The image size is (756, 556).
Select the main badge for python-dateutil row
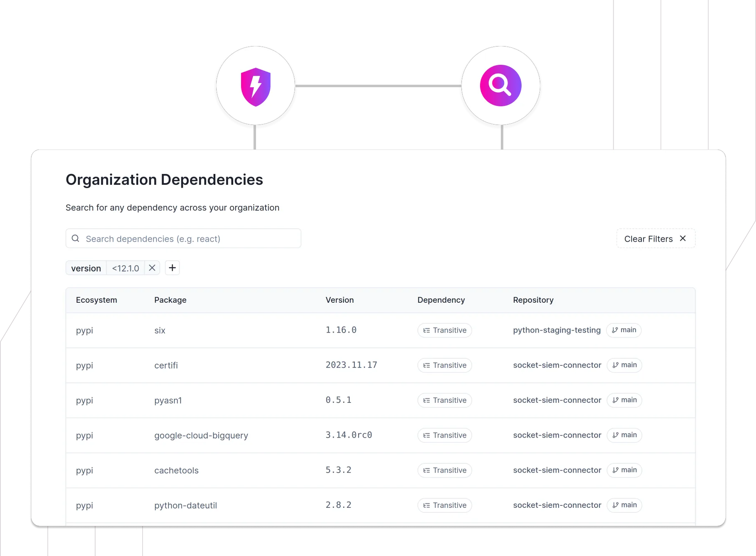tap(624, 505)
